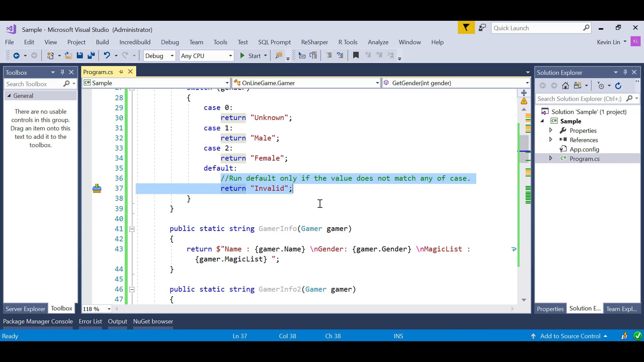Click the Start debugging button

point(250,56)
